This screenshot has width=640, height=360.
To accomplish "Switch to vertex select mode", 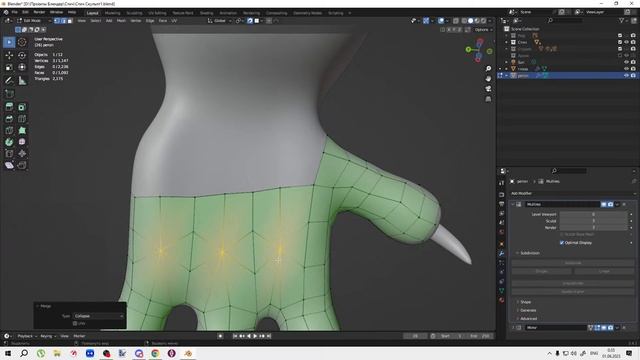I will (57, 20).
